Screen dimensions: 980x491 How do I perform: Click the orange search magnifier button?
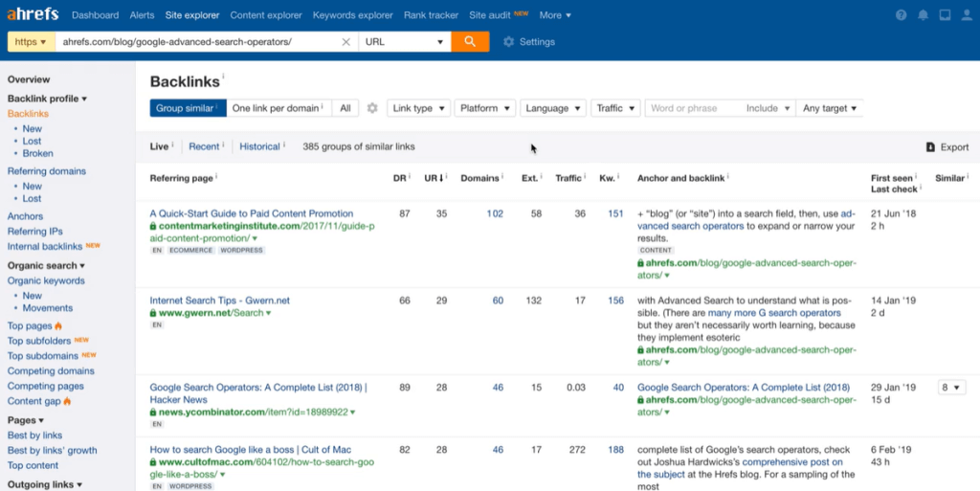point(470,42)
